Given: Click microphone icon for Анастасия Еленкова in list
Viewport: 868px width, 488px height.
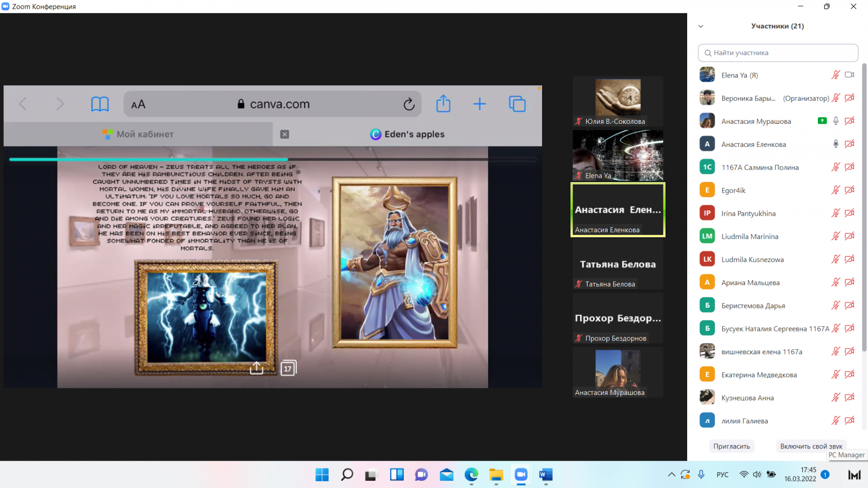Looking at the screenshot, I should (x=836, y=144).
